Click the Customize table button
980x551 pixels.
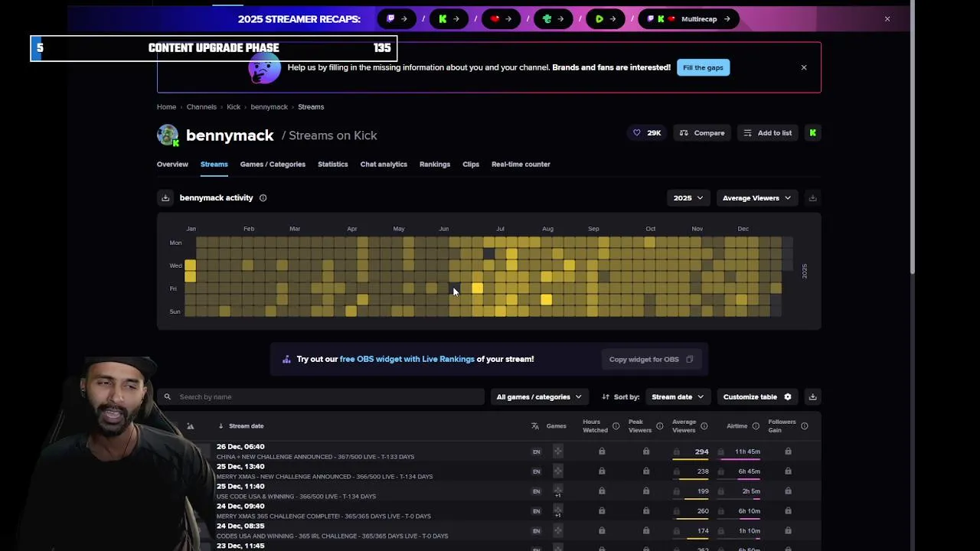coord(757,396)
